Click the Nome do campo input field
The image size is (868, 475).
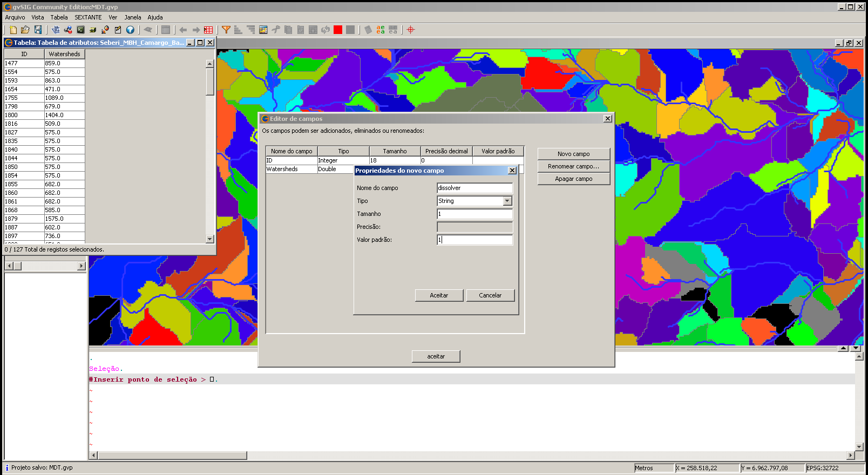point(474,188)
